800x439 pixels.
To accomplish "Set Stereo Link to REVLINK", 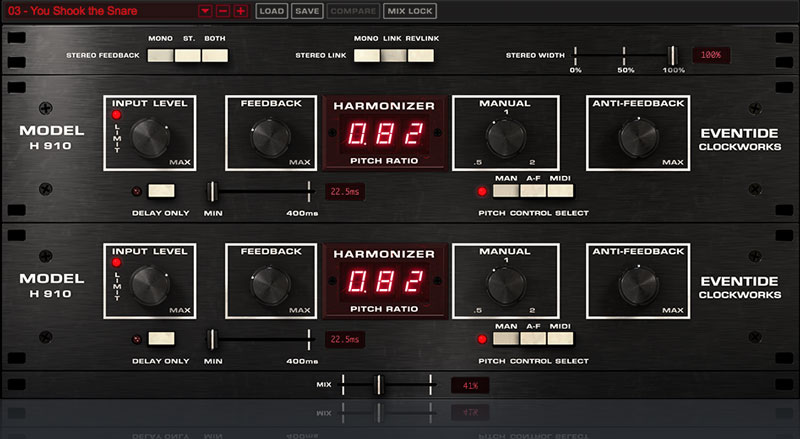I will [x=422, y=56].
